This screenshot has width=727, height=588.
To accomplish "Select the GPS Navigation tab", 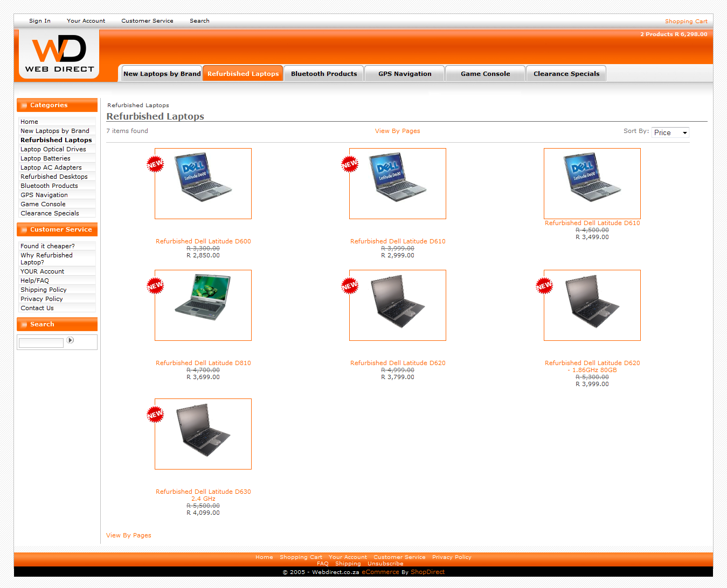I will point(405,74).
